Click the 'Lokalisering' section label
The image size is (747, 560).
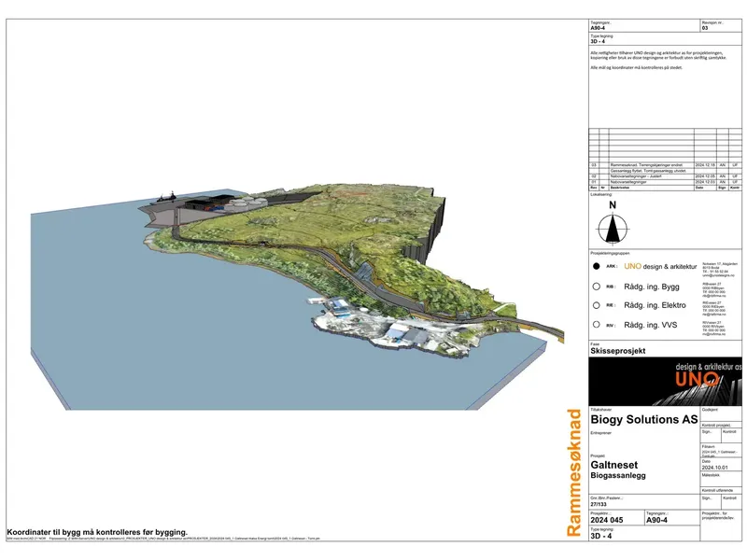pyautogui.click(x=600, y=195)
